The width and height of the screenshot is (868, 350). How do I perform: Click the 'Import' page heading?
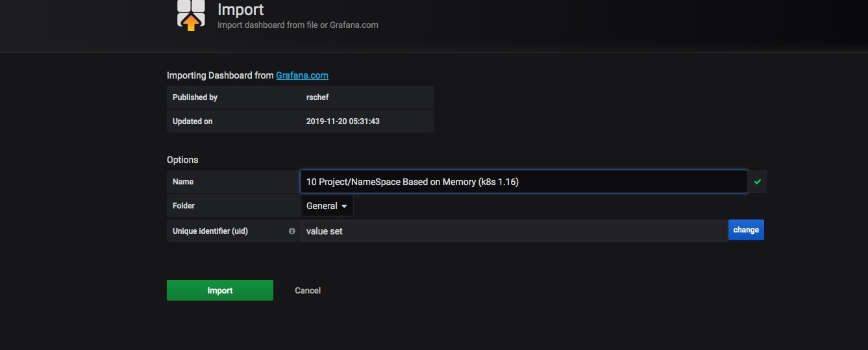coord(241,10)
